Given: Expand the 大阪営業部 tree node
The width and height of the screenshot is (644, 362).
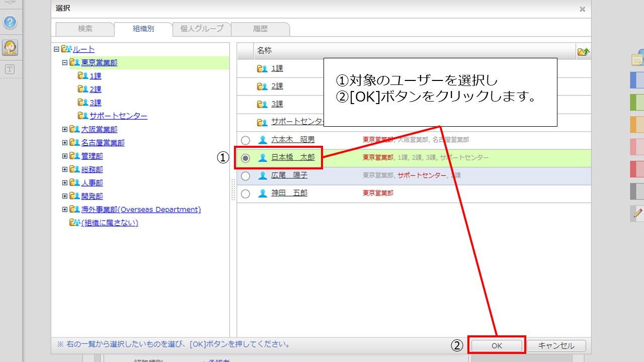Looking at the screenshot, I should pyautogui.click(x=65, y=129).
